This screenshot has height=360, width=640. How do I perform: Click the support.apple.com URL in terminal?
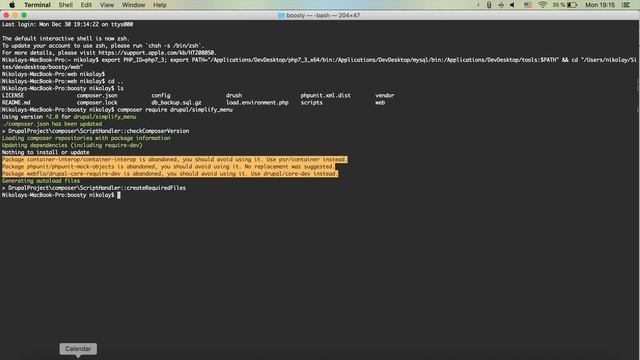[157, 53]
